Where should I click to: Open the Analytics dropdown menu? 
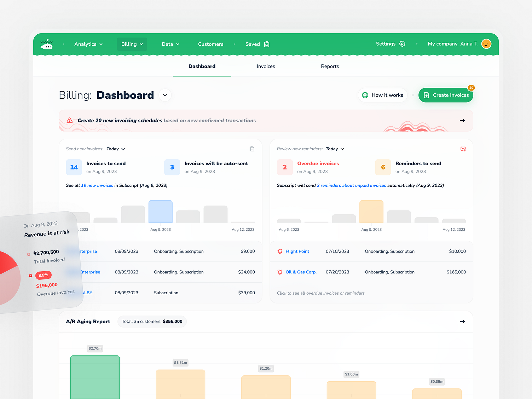tap(88, 44)
